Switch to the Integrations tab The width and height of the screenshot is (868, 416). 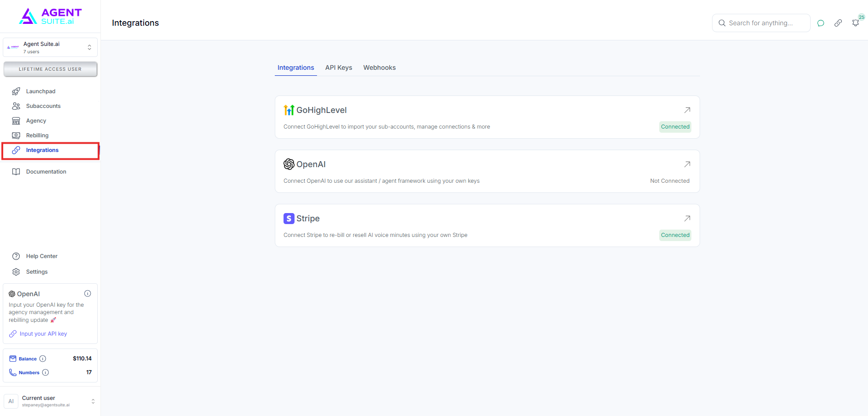click(296, 68)
